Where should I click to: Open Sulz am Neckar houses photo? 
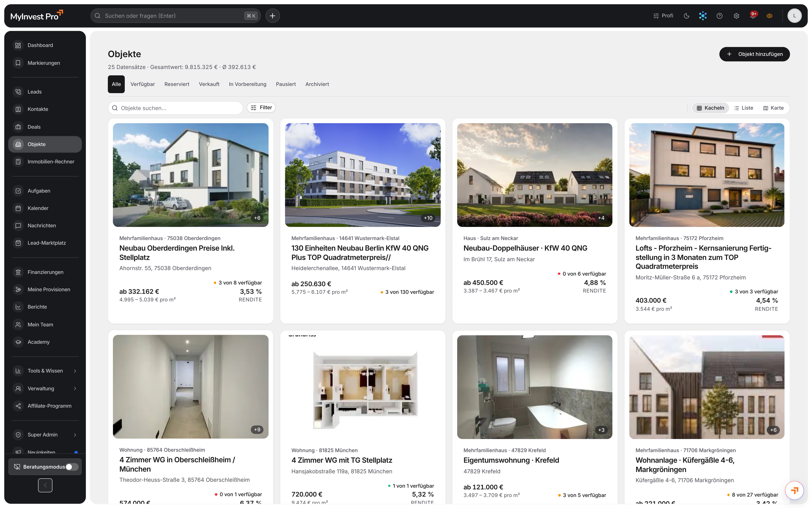(x=535, y=175)
